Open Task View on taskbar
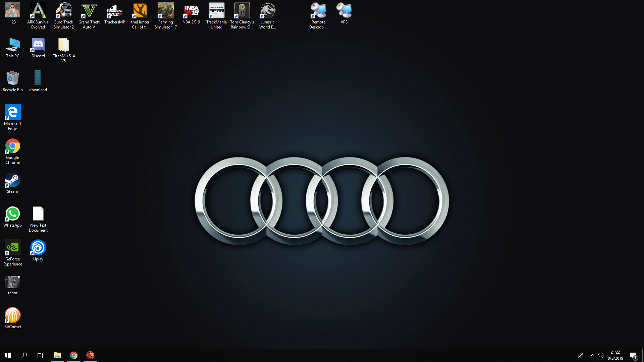The width and height of the screenshot is (644, 362). point(40,355)
